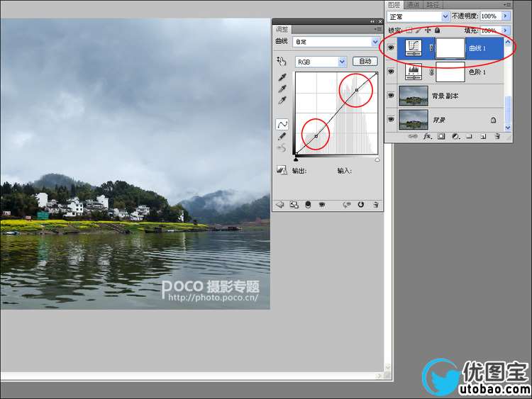Select the on-image targeted adjustment hand tool
Screen dimensions: 532x399
(x=282, y=62)
